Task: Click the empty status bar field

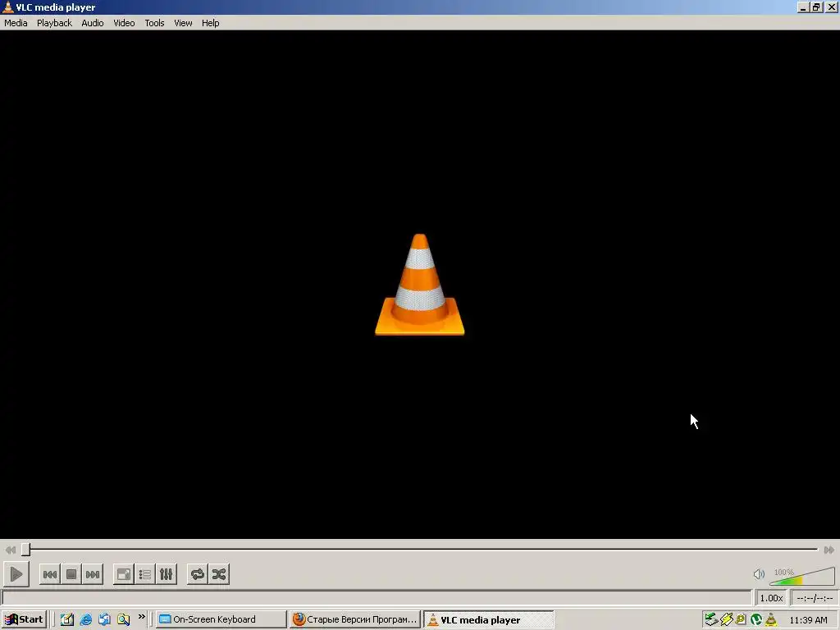Action: [377, 598]
